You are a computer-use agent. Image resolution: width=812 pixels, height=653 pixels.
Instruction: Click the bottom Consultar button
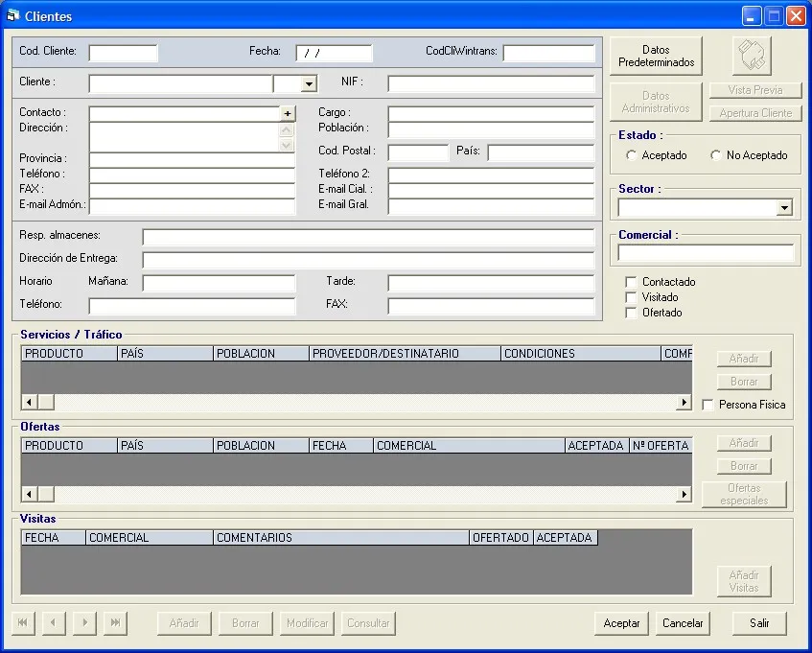click(368, 623)
